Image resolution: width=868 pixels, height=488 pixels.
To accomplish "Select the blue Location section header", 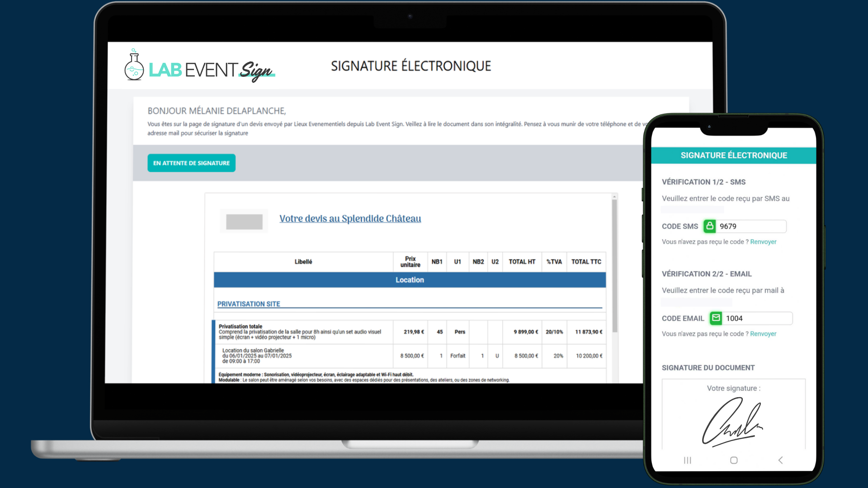I will pos(410,280).
